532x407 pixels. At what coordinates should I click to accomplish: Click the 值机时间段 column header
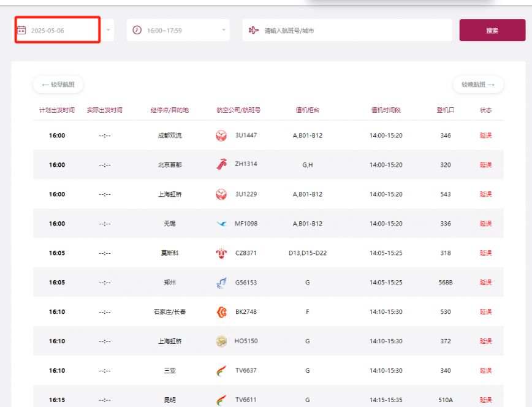tap(386, 110)
